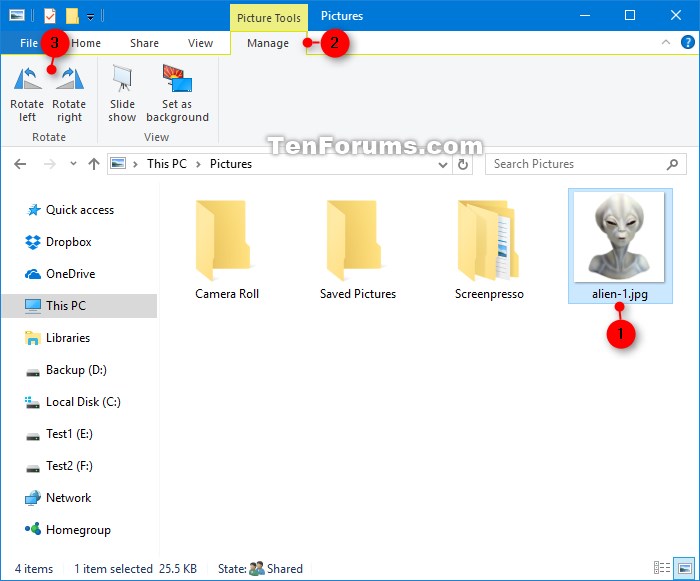Viewport: 700px width, 581px height.
Task: Start a Slide show
Action: [122, 93]
